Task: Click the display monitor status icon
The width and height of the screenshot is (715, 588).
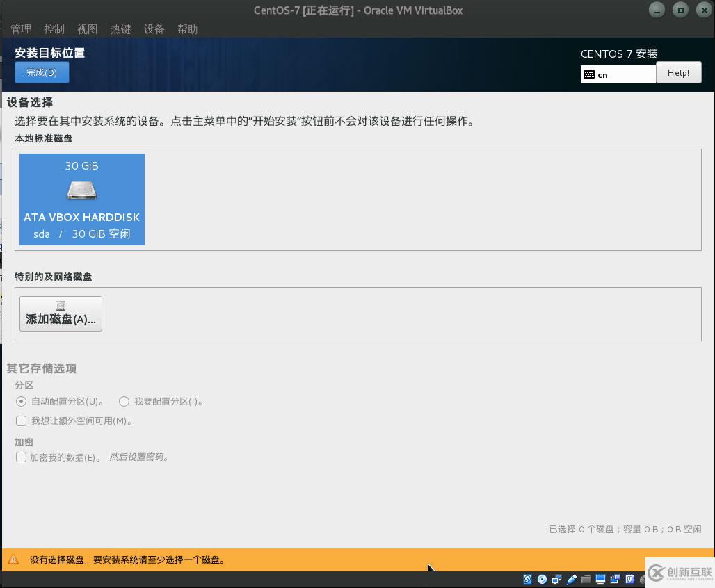Action: pyautogui.click(x=600, y=580)
